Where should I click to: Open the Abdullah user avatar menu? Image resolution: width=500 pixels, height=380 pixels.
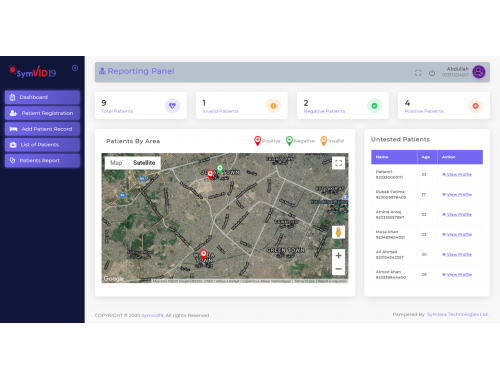point(479,72)
